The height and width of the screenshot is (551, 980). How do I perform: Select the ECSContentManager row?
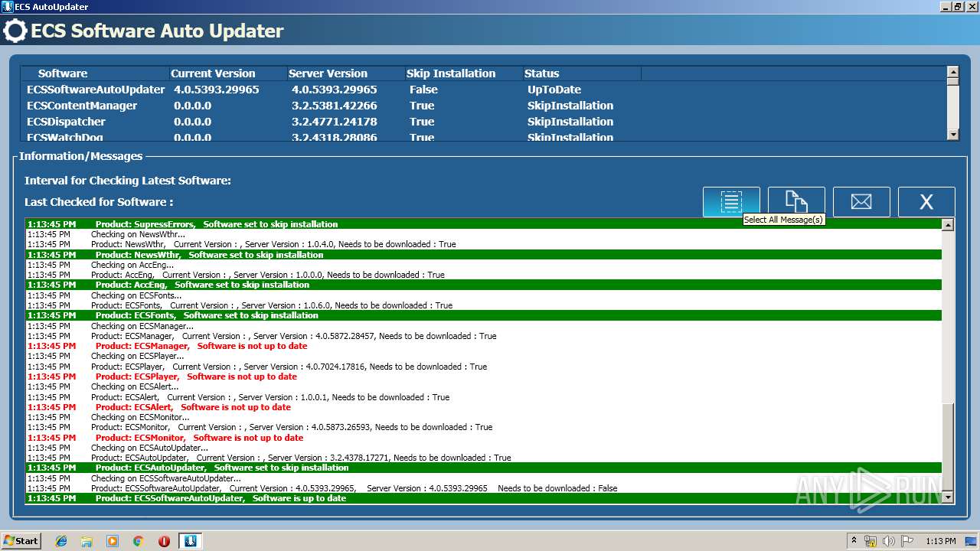[483, 106]
